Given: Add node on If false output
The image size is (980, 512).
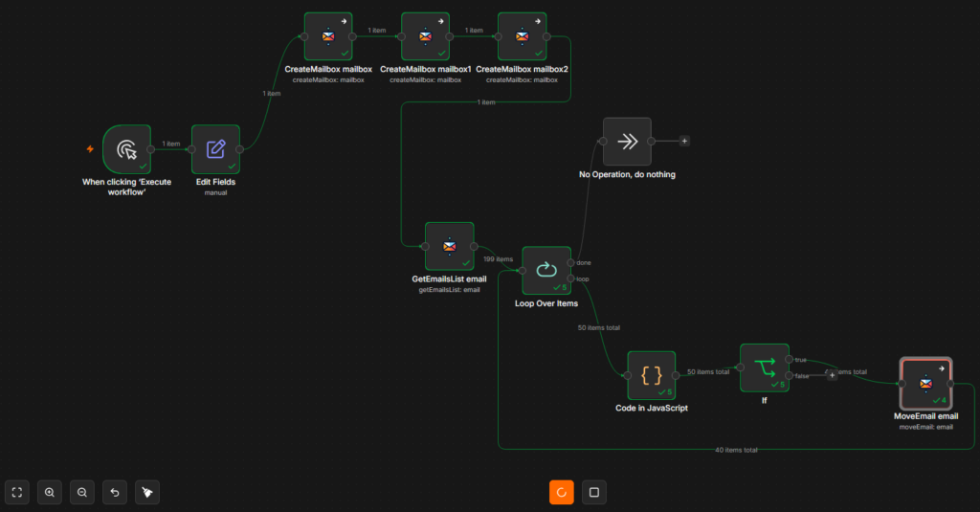Looking at the screenshot, I should 832,375.
